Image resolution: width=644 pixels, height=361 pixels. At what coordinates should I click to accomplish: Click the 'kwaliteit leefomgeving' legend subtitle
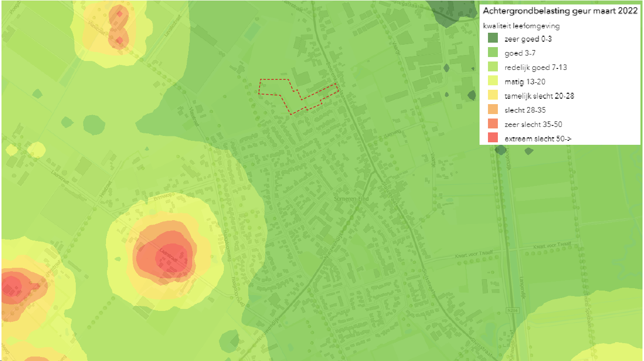tap(521, 26)
